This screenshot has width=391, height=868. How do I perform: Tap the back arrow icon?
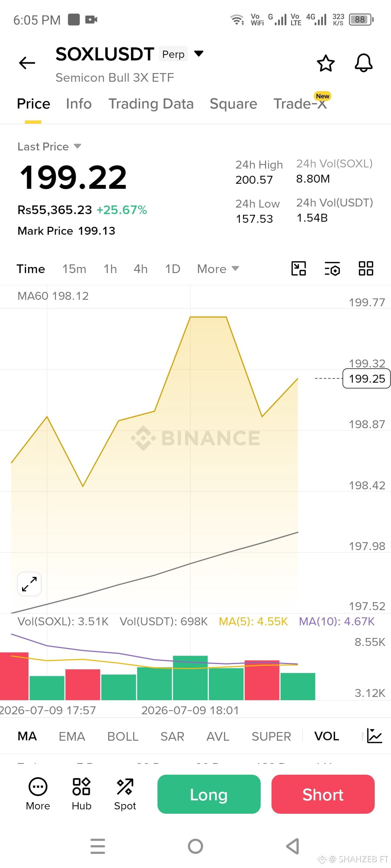tap(27, 63)
